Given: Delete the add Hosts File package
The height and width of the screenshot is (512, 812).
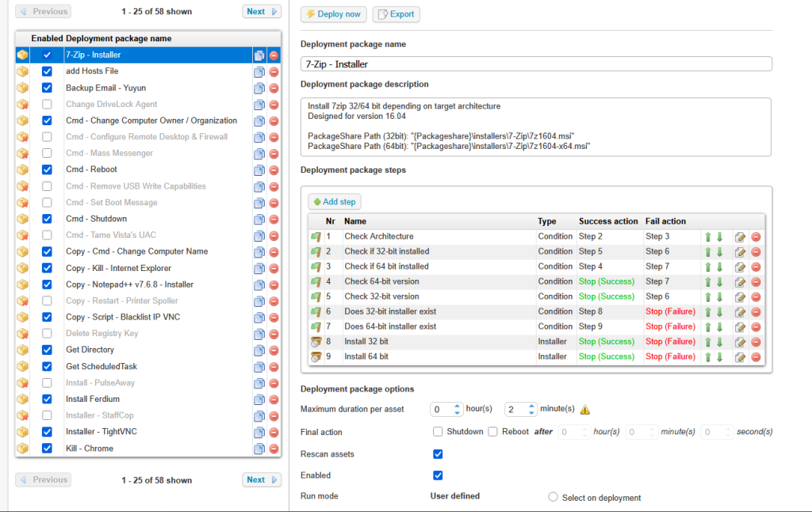Looking at the screenshot, I should point(274,72).
